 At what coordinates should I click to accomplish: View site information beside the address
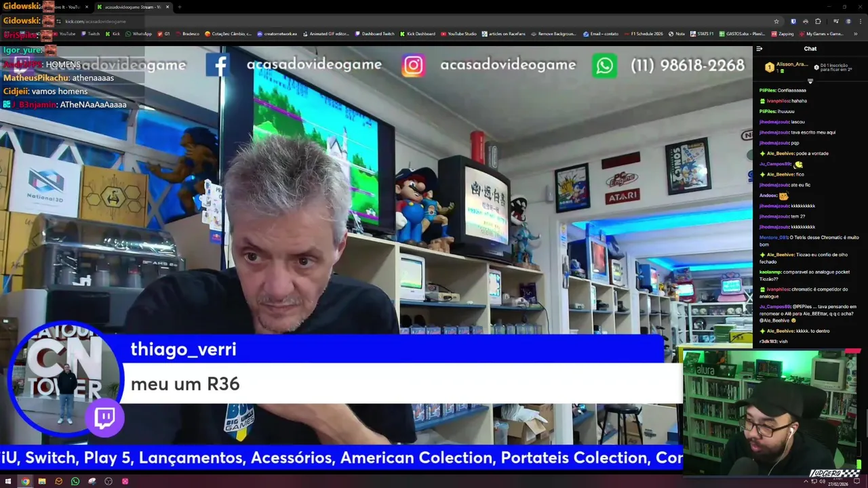[58, 21]
